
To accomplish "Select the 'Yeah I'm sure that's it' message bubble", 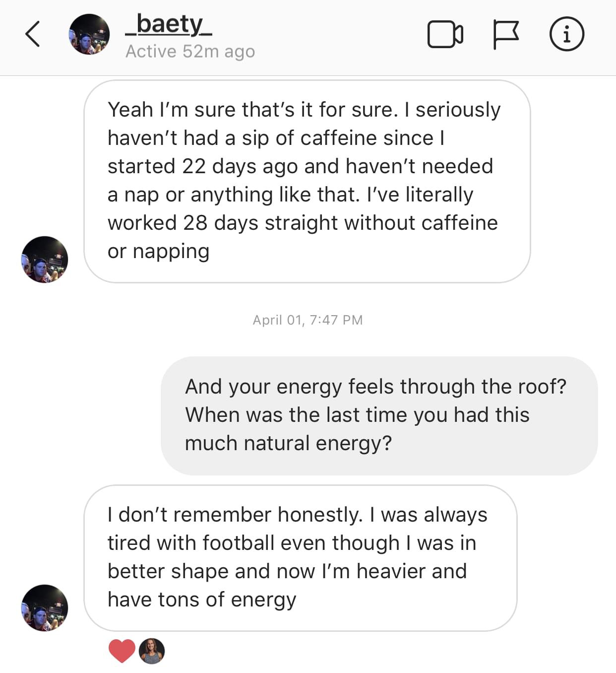I will 307,181.
